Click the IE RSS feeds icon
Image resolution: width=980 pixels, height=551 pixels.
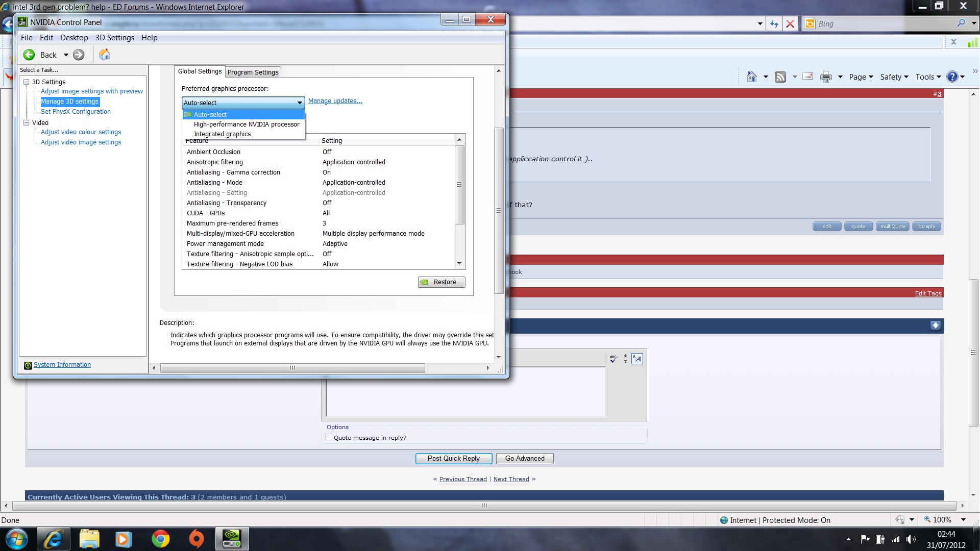coord(780,77)
